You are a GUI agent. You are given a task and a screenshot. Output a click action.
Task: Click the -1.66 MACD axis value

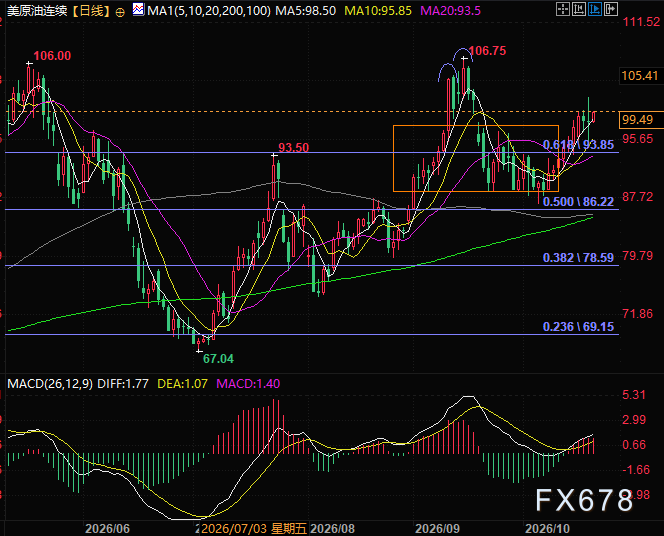636,470
